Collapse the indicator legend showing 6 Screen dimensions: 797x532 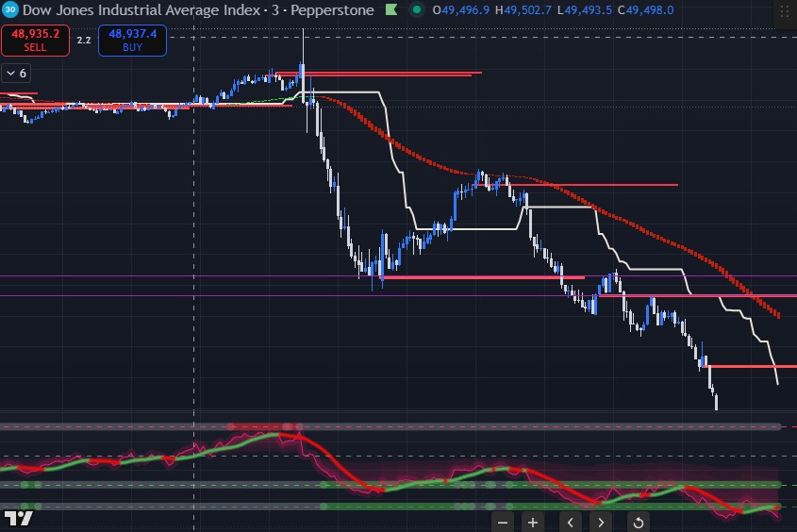click(16, 74)
